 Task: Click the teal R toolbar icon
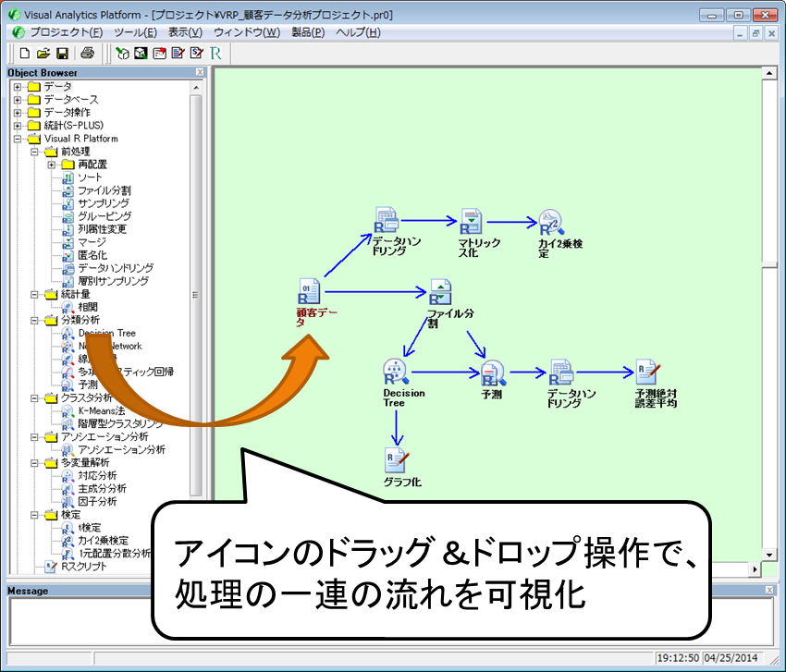pyautogui.click(x=215, y=53)
